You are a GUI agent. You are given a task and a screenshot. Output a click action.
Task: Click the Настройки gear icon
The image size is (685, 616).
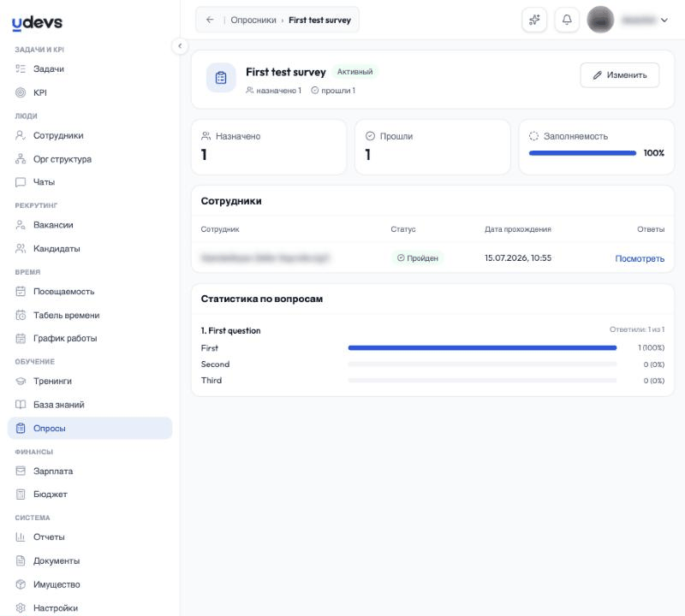coord(21,607)
